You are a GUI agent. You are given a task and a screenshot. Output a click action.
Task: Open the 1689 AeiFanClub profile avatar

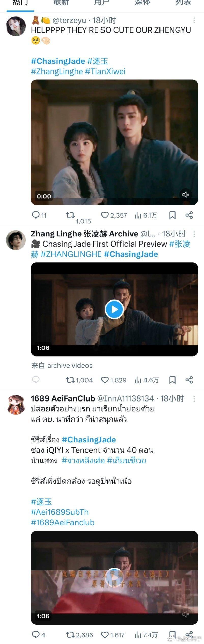coord(16,405)
